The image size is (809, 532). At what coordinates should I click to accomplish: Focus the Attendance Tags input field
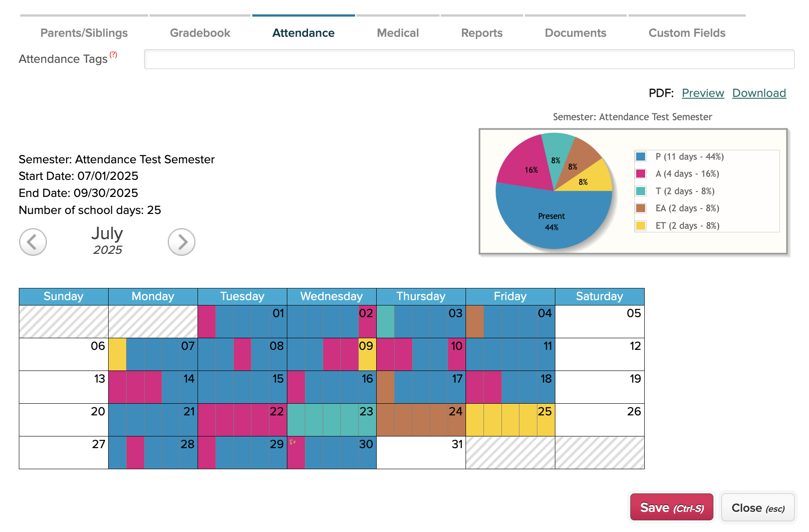[x=469, y=59]
